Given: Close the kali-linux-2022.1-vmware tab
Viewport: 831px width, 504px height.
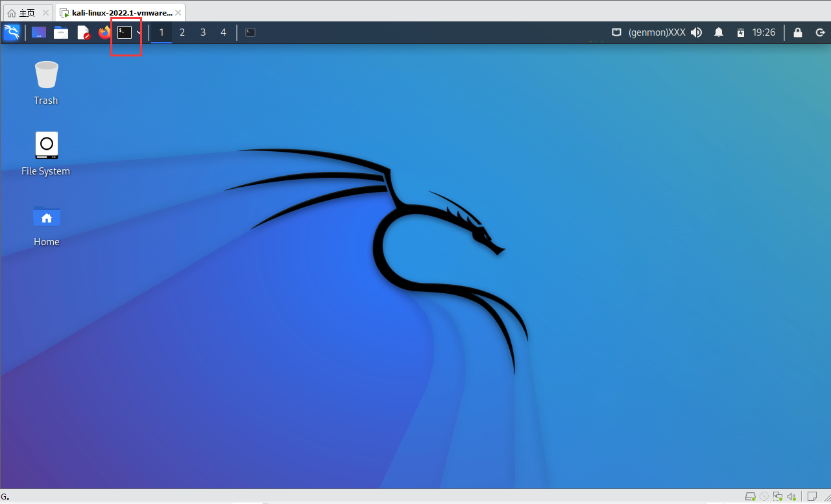Looking at the screenshot, I should 178,13.
